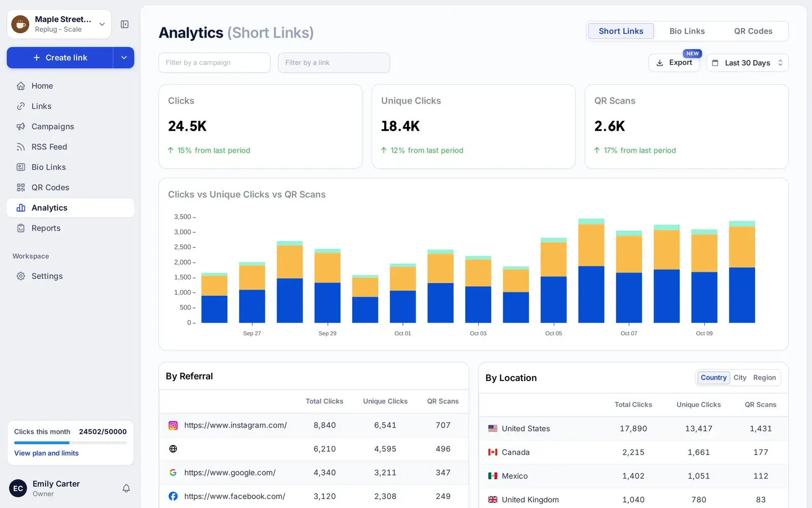This screenshot has height=508, width=812.
Task: Click the United States flag icon
Action: click(493, 428)
